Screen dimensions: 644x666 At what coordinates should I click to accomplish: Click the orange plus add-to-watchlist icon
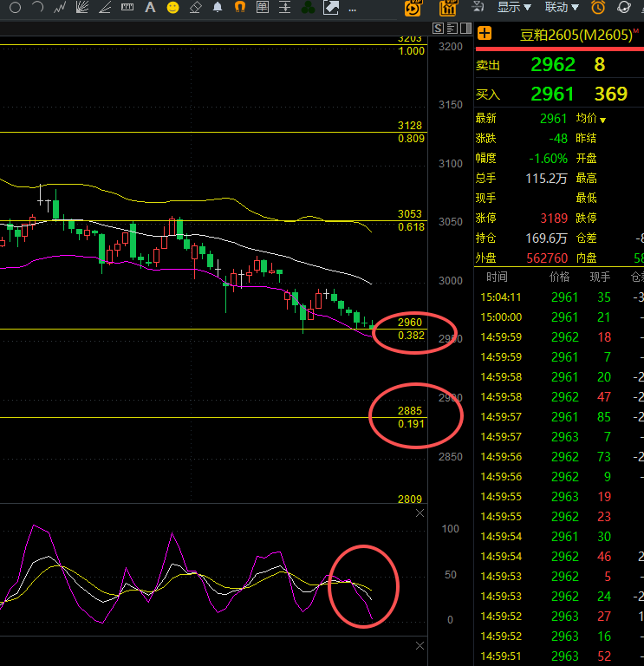click(485, 33)
